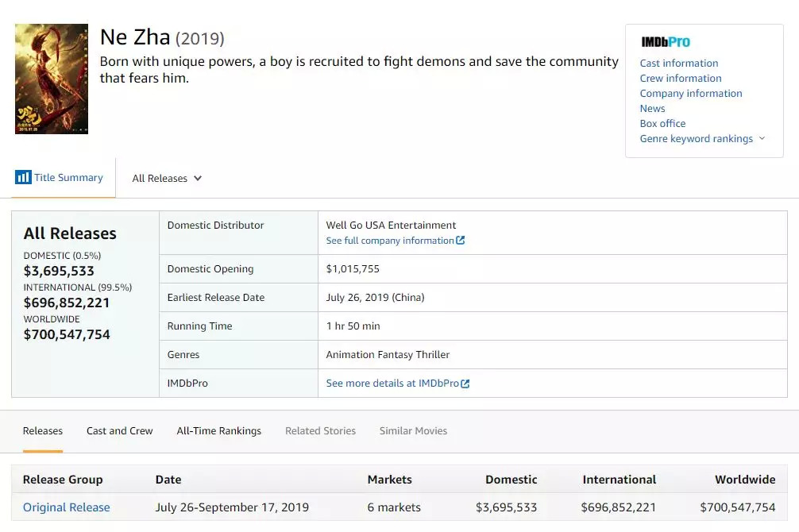This screenshot has height=532, width=799.
Task: Expand the All Releases dropdown
Action: [x=167, y=179]
